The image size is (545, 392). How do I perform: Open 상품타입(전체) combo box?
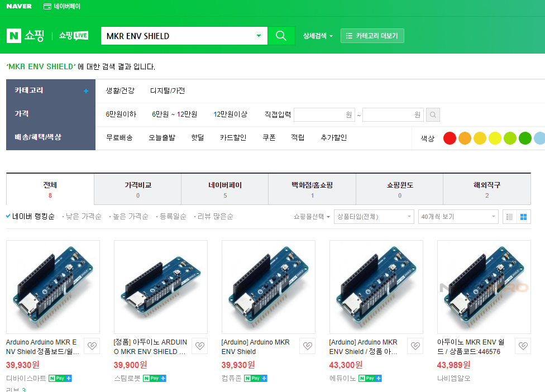tap(374, 217)
